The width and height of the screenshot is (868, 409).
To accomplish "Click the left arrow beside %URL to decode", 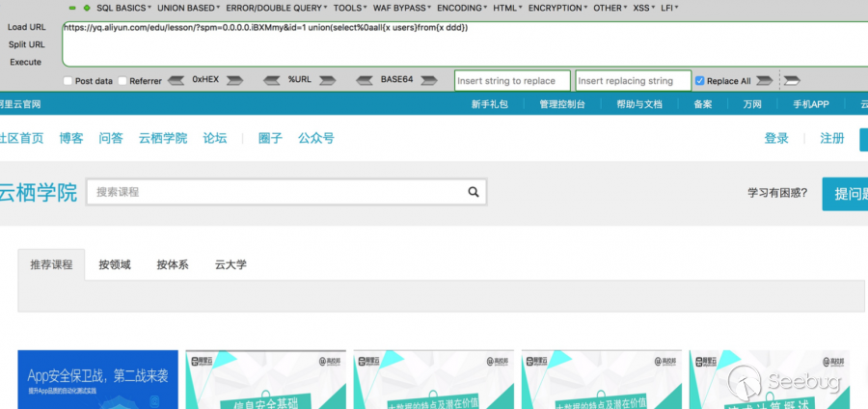I will click(x=271, y=81).
